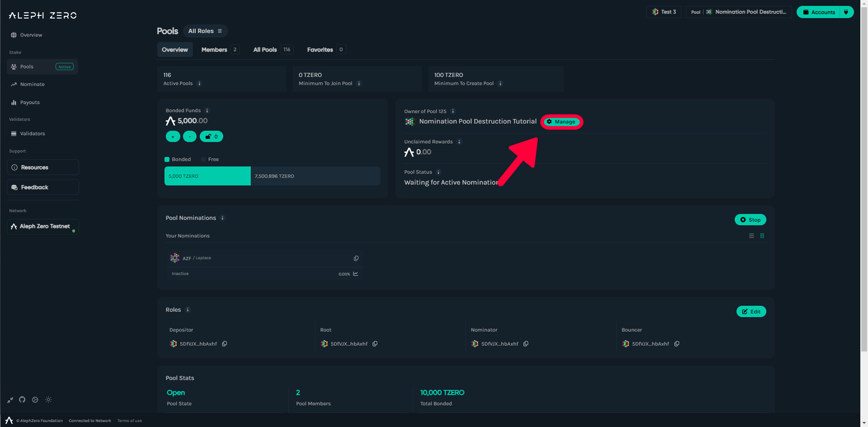Click the green Bonded 5,000 TZERO bar segment
The height and width of the screenshot is (427, 868).
(x=207, y=176)
